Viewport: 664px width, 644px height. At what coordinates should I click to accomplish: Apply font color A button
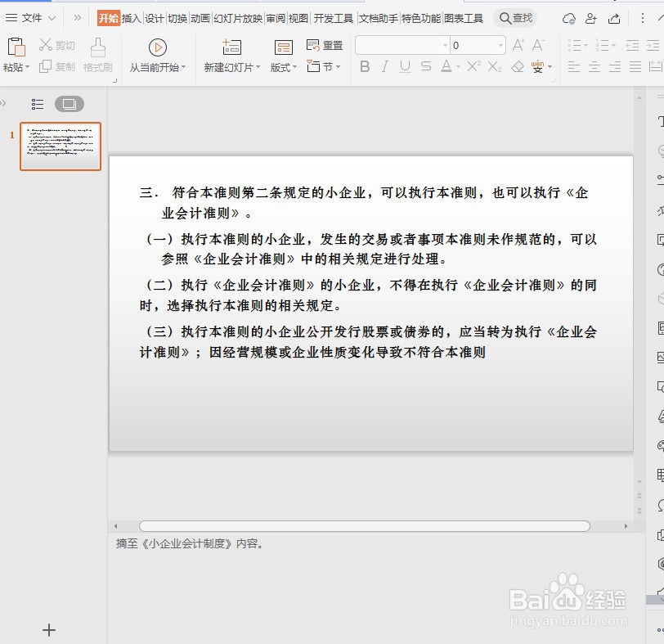[446, 66]
